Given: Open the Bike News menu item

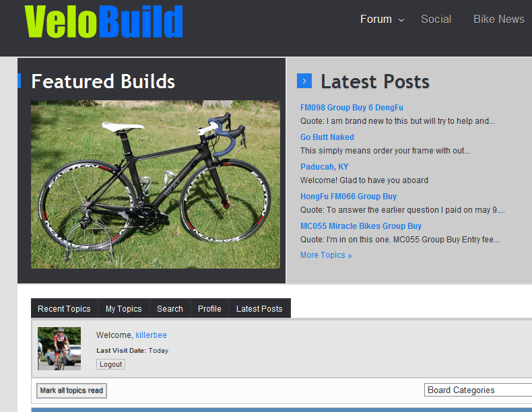Looking at the screenshot, I should tap(499, 19).
